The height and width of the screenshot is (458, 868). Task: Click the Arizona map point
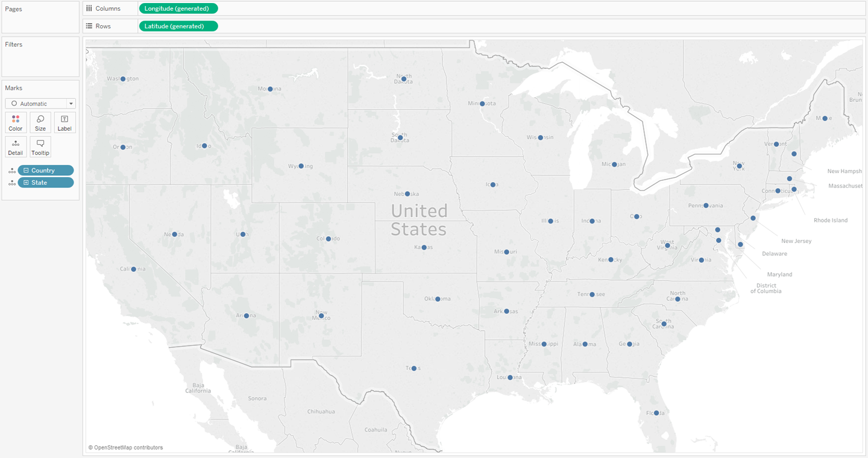click(246, 315)
